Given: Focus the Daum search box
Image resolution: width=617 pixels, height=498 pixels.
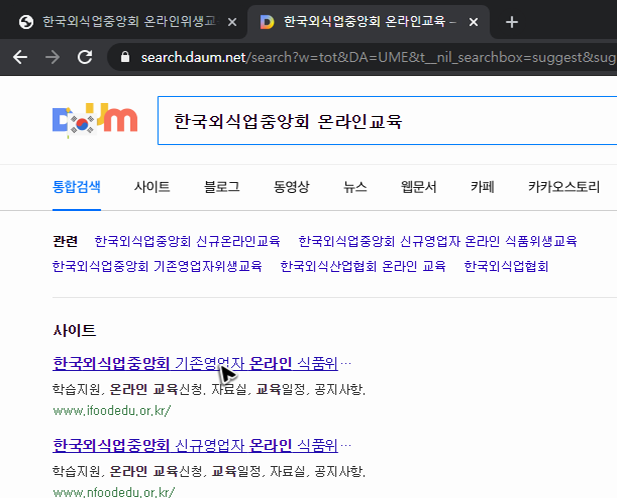Looking at the screenshot, I should pyautogui.click(x=387, y=120).
